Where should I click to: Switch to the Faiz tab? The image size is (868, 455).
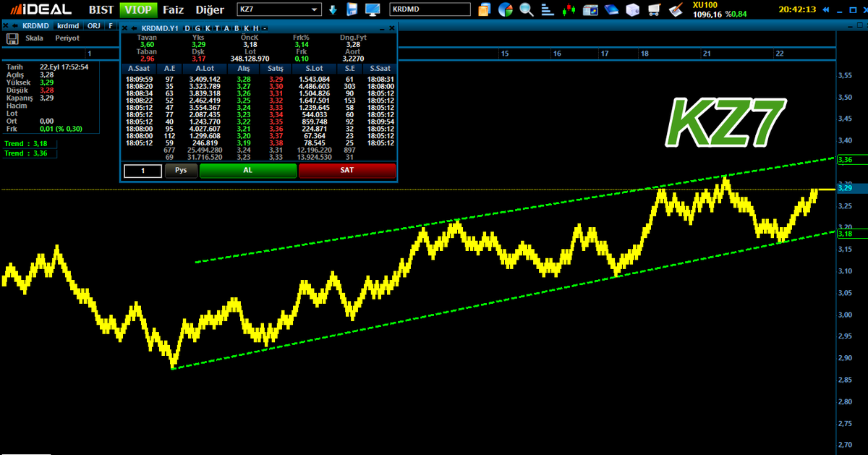point(173,10)
